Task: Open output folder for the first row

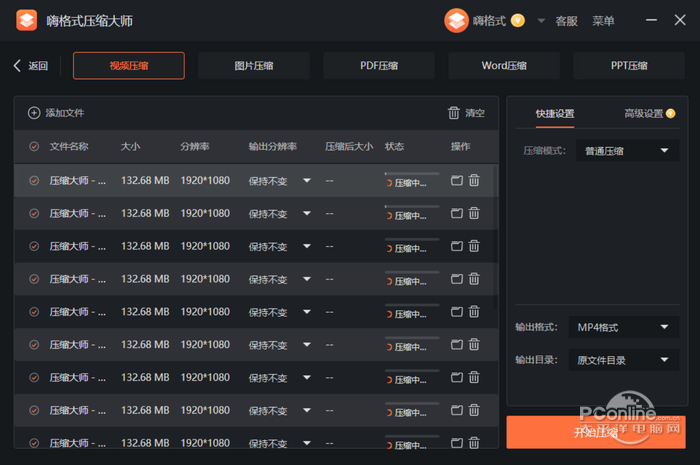Action: [457, 180]
